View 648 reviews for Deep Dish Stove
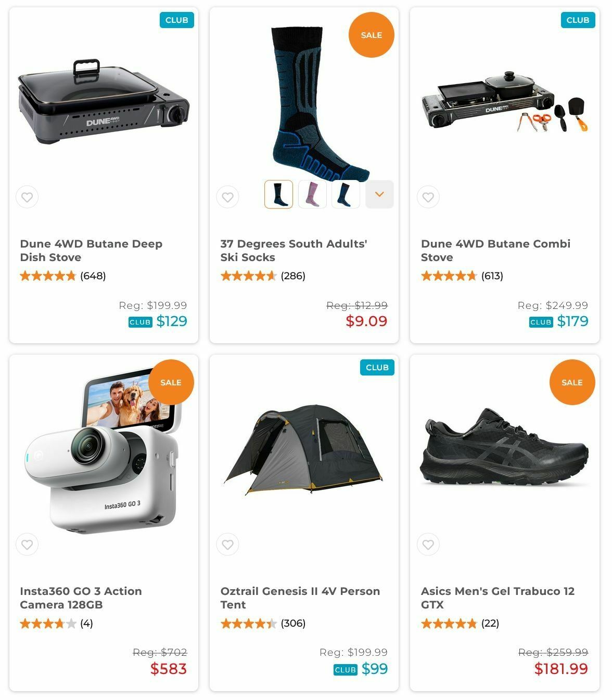The image size is (612, 700). 93,276
